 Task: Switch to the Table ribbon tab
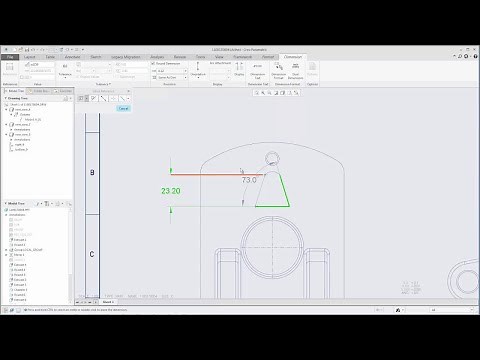tap(50, 57)
